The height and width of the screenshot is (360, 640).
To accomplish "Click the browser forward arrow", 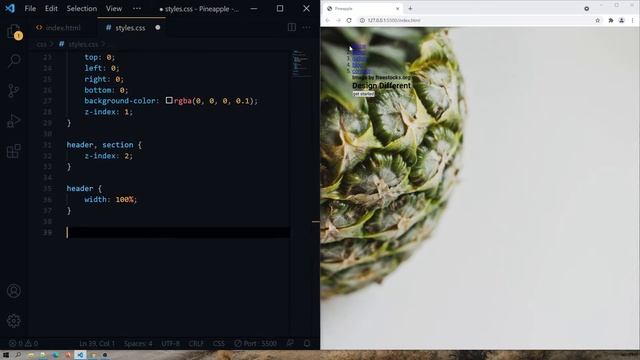I will (338, 20).
